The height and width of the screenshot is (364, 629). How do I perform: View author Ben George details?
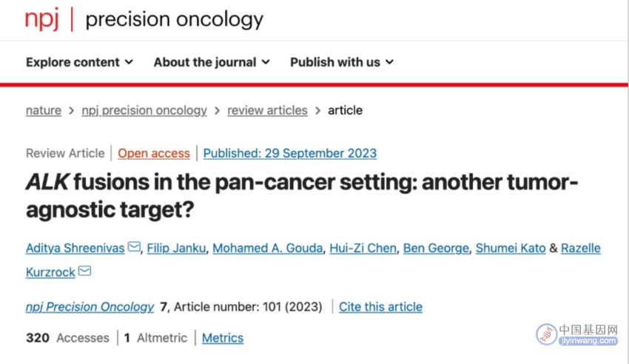tap(436, 248)
